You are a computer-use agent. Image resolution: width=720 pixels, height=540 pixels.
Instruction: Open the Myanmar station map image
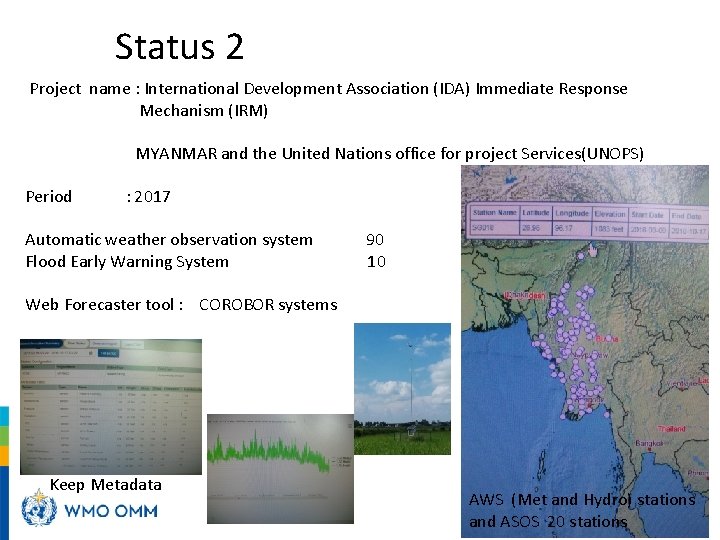[x=585, y=351]
